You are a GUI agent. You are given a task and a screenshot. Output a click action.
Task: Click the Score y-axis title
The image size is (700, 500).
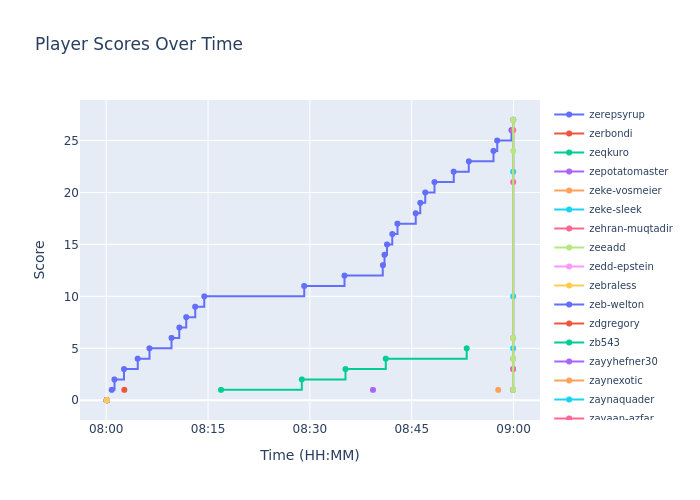40,259
